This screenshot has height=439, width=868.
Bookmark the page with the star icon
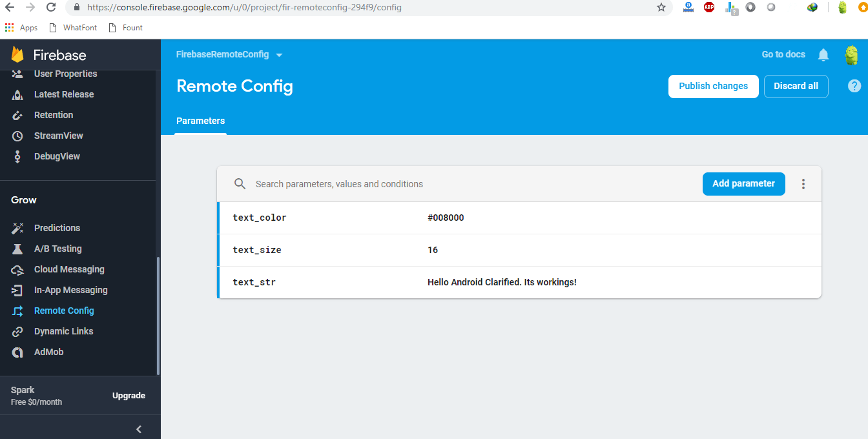[661, 8]
